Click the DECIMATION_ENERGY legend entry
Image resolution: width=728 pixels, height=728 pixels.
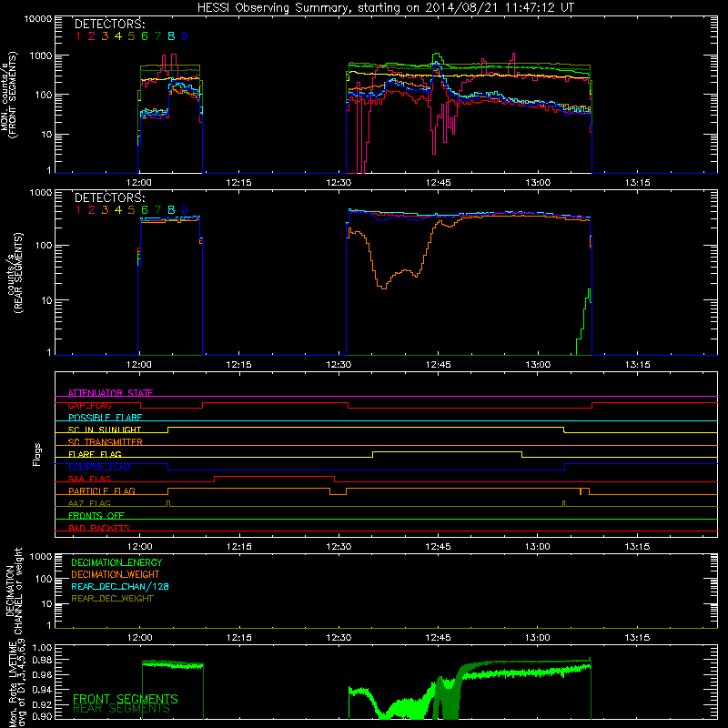click(x=116, y=562)
